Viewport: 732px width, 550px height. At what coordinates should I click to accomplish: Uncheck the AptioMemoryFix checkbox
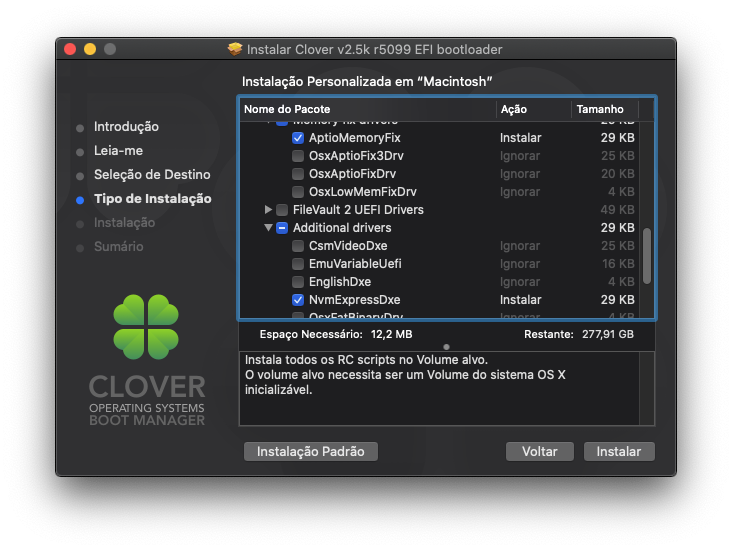click(x=298, y=138)
